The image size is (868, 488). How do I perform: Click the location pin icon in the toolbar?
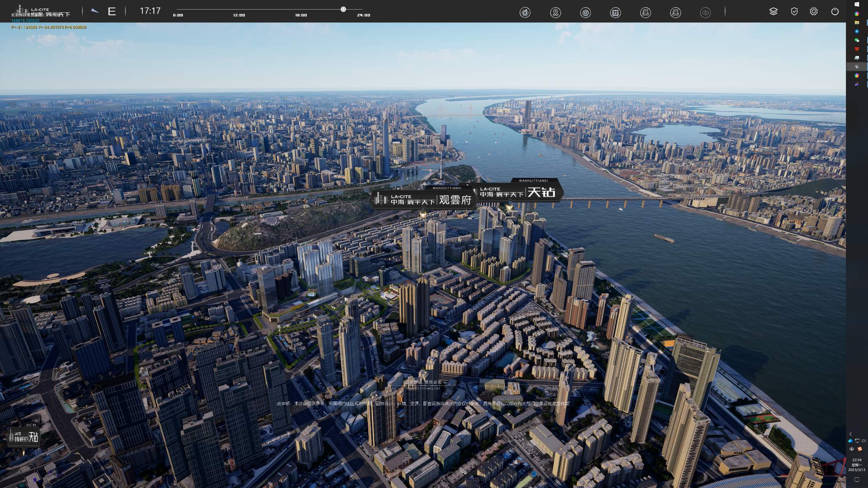click(x=555, y=13)
